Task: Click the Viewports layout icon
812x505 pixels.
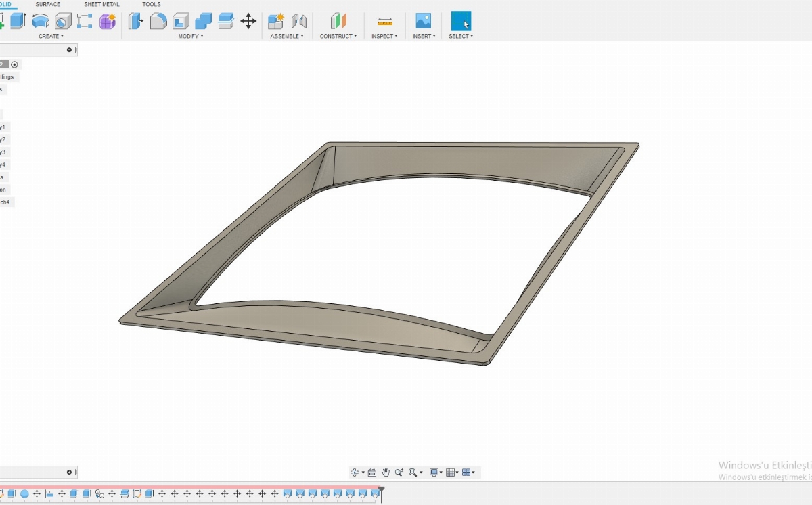Action: click(x=466, y=473)
